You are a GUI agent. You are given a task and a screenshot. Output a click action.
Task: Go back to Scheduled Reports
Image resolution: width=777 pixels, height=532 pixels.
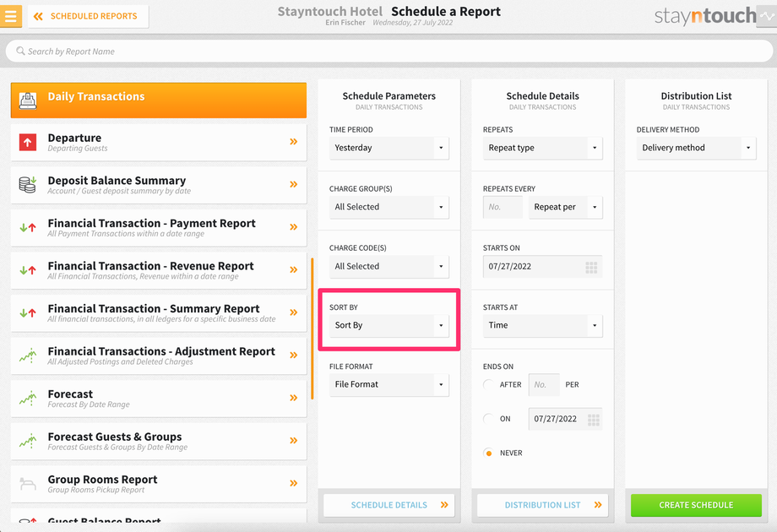(x=88, y=16)
